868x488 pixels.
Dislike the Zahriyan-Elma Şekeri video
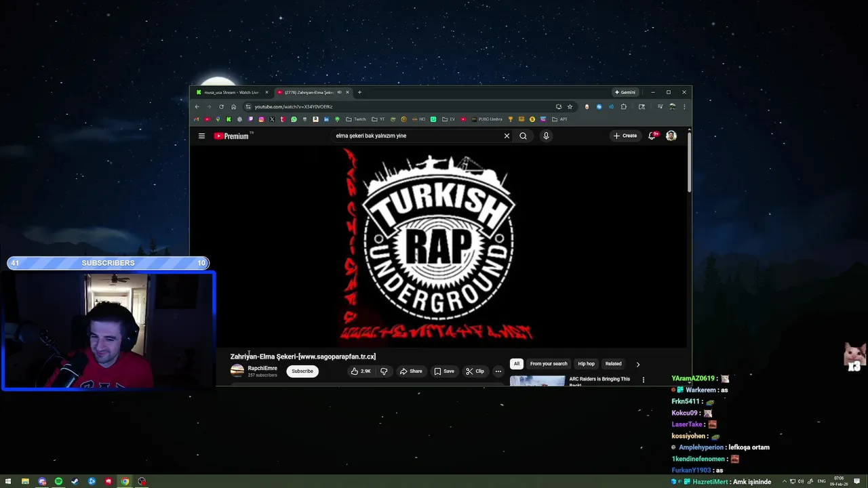(384, 371)
